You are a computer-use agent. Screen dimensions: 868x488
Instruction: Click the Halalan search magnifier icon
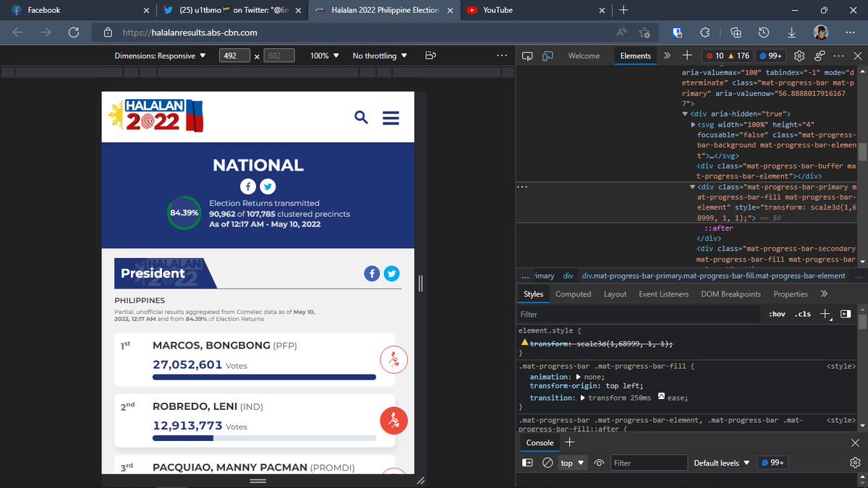(x=362, y=117)
